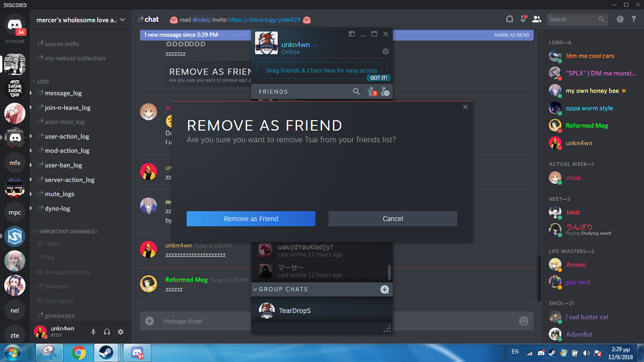644x362 pixels.
Task: Toggle Discord microphone mute
Action: (93, 332)
